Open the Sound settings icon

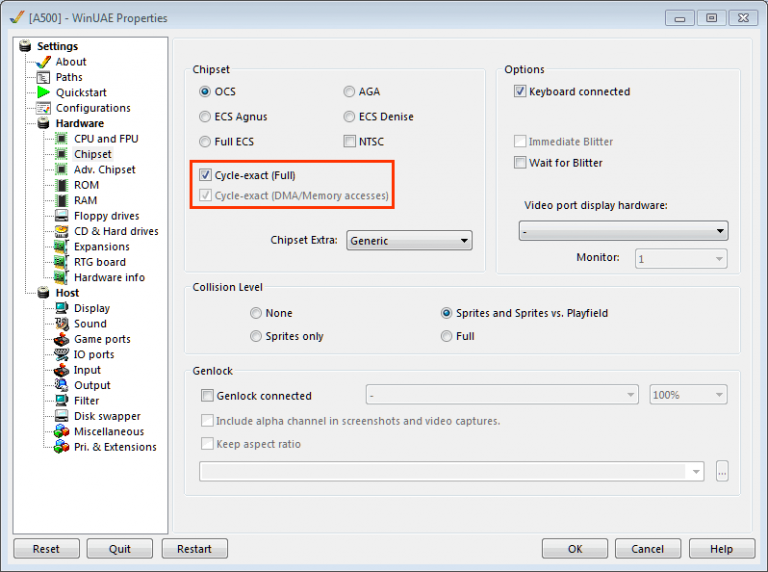(62, 324)
